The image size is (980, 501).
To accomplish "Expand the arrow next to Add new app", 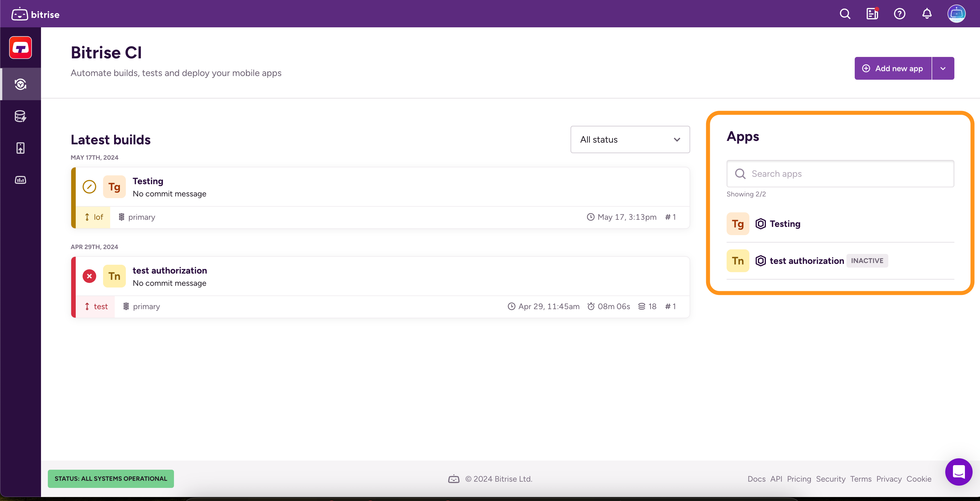I will 943,69.
